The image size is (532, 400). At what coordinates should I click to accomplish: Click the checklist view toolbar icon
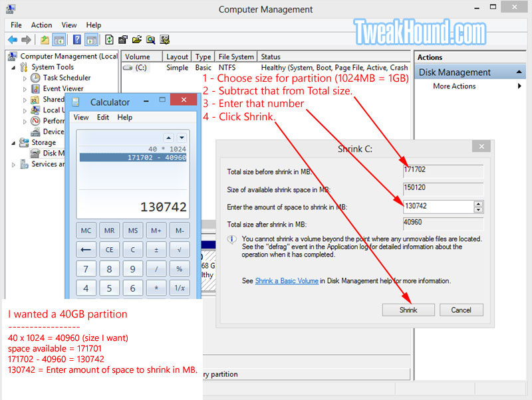pyautogui.click(x=165, y=40)
